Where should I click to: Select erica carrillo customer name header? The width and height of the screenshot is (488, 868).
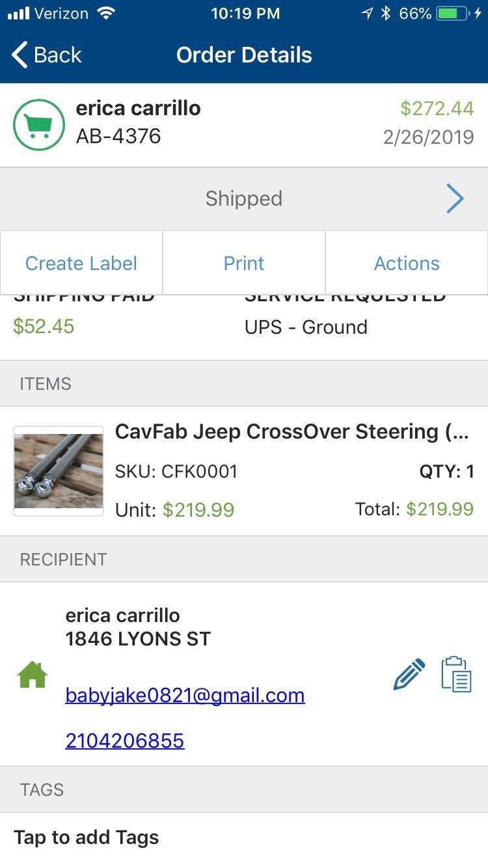click(x=138, y=108)
